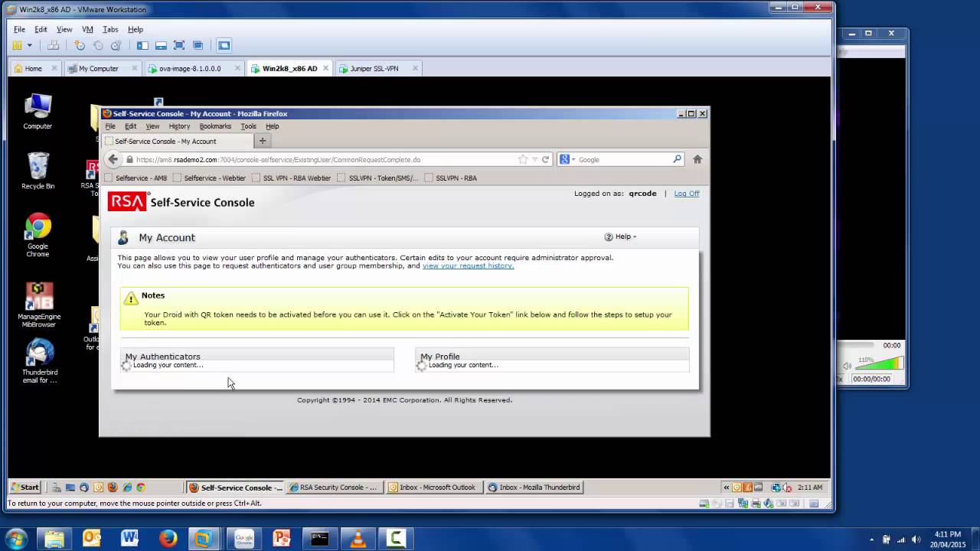The image size is (980, 551).
Task: Enter VMware full screen mode icon
Action: click(179, 45)
